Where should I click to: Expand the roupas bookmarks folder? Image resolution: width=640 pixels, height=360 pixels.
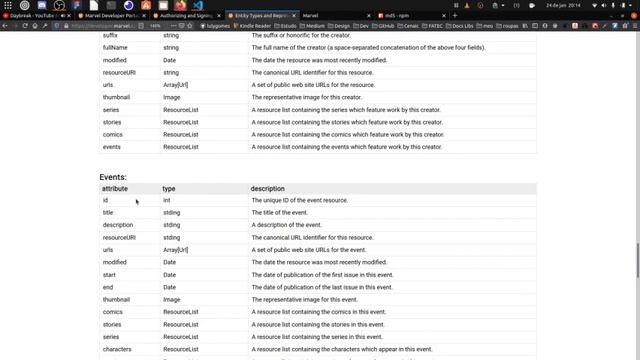click(x=508, y=26)
